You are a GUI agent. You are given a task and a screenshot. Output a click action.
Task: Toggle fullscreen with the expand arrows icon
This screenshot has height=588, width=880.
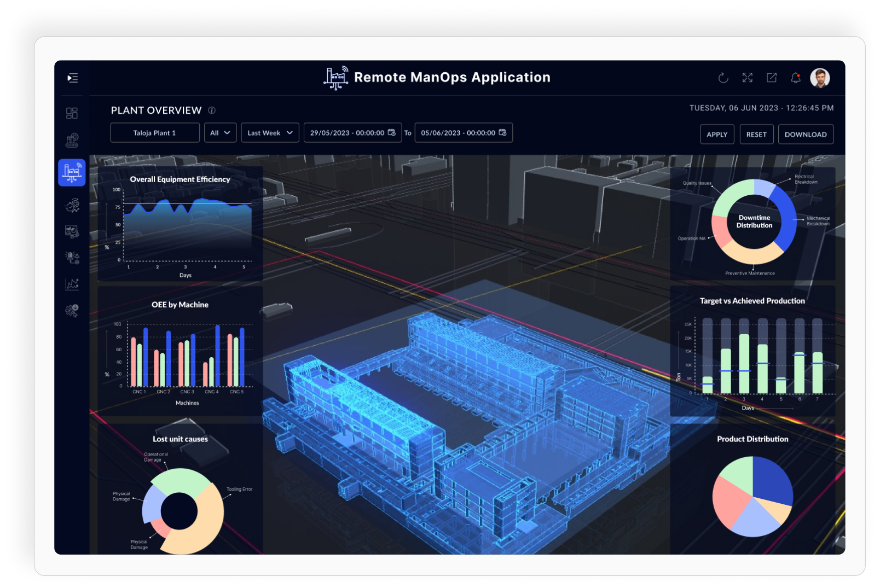[747, 78]
